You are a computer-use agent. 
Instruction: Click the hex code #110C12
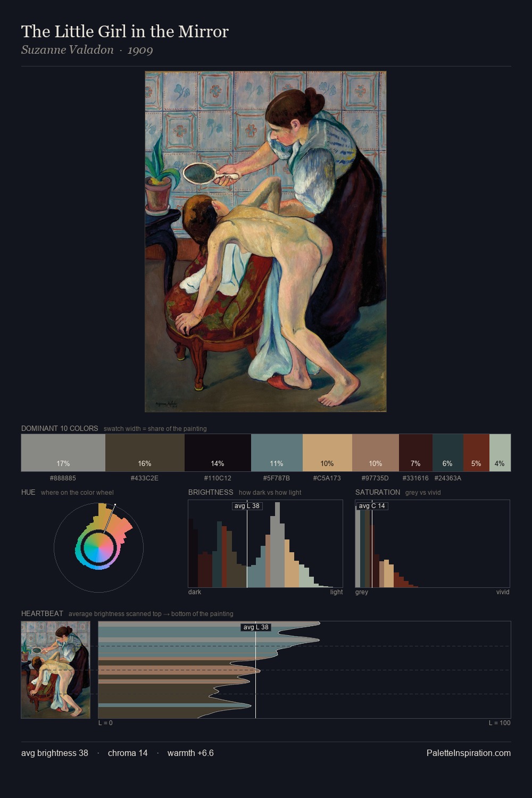click(x=218, y=478)
